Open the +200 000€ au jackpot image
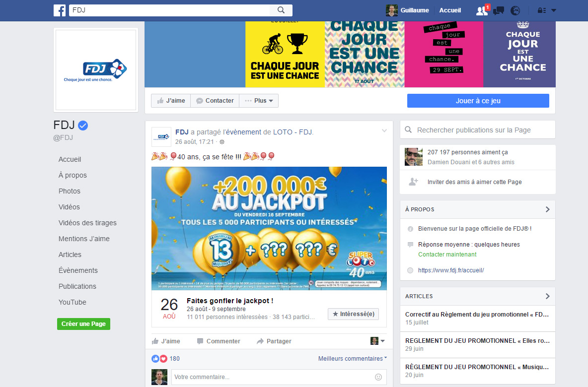This screenshot has width=588, height=387. 269,228
